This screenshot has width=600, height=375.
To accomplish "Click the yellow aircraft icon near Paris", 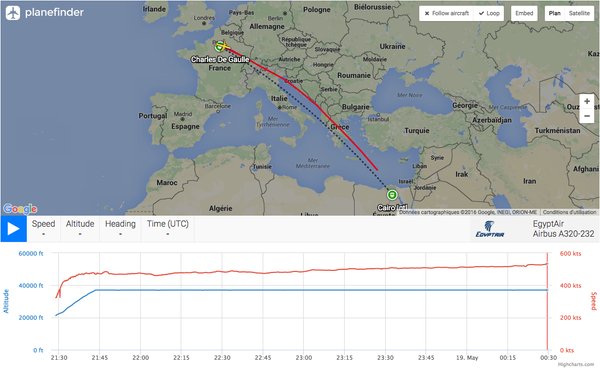I will [223, 46].
